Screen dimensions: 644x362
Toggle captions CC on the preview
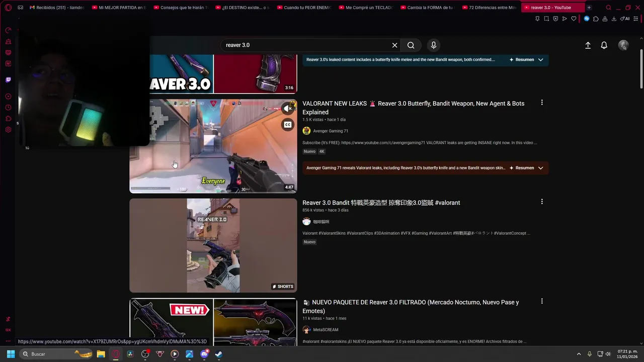point(288,125)
